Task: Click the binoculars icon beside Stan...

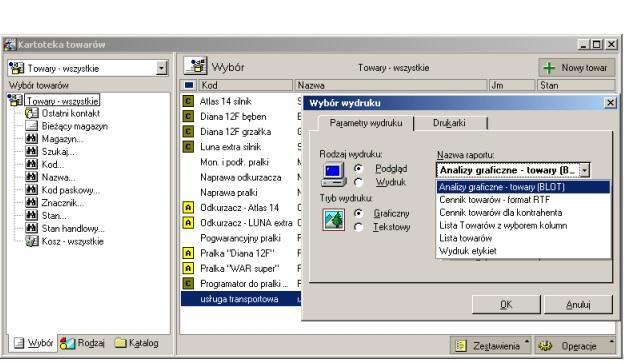Action: tap(32, 215)
